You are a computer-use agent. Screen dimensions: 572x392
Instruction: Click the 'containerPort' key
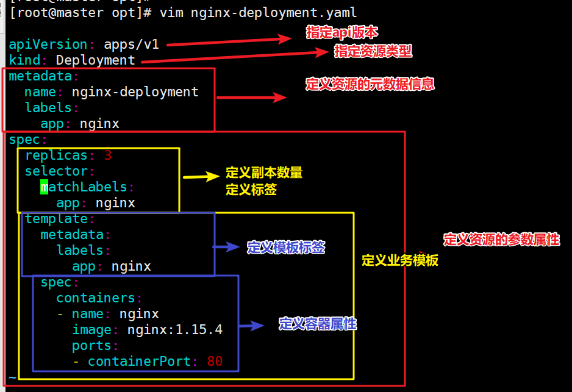tap(140, 362)
